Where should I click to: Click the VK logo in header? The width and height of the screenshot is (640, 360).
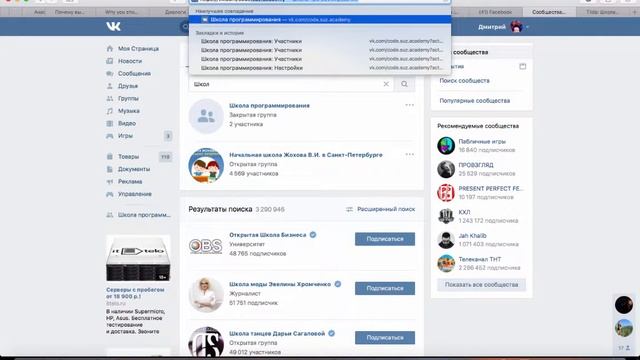pos(113,27)
